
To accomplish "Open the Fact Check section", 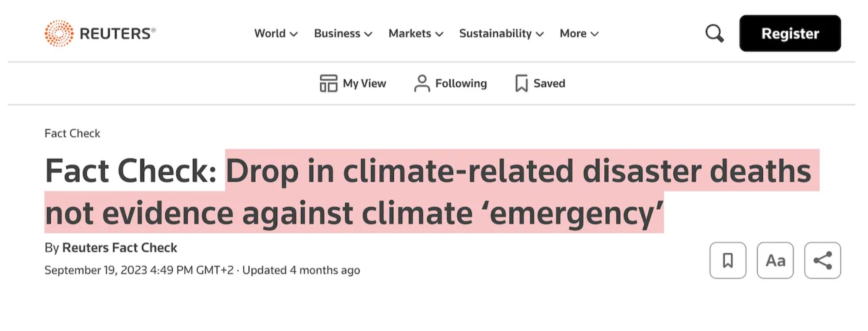I will click(72, 133).
